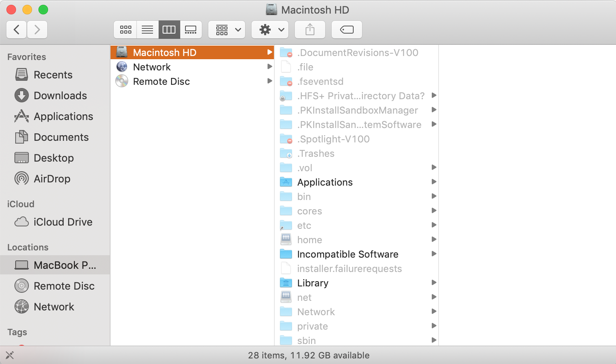
Task: Switch to gallery view
Action: coord(191,30)
